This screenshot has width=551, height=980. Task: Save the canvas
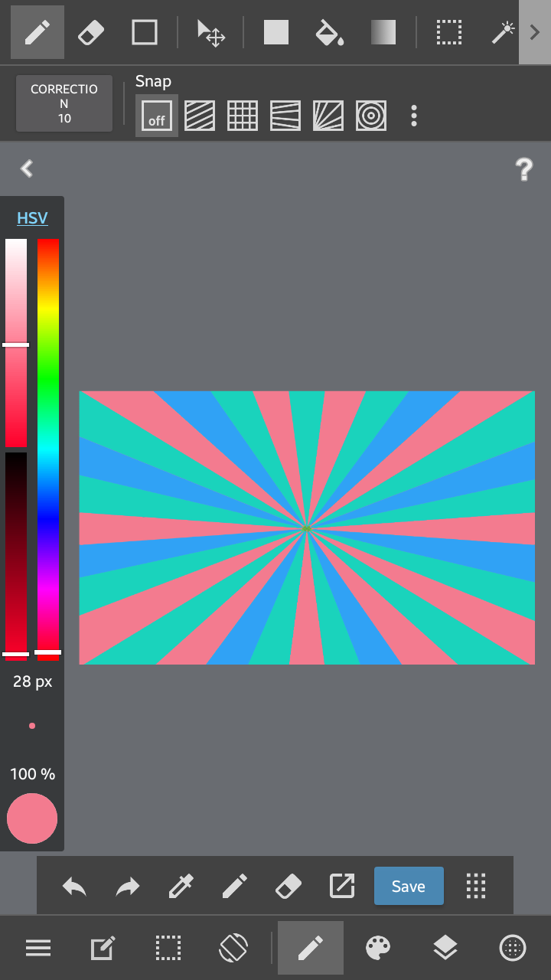click(x=409, y=886)
